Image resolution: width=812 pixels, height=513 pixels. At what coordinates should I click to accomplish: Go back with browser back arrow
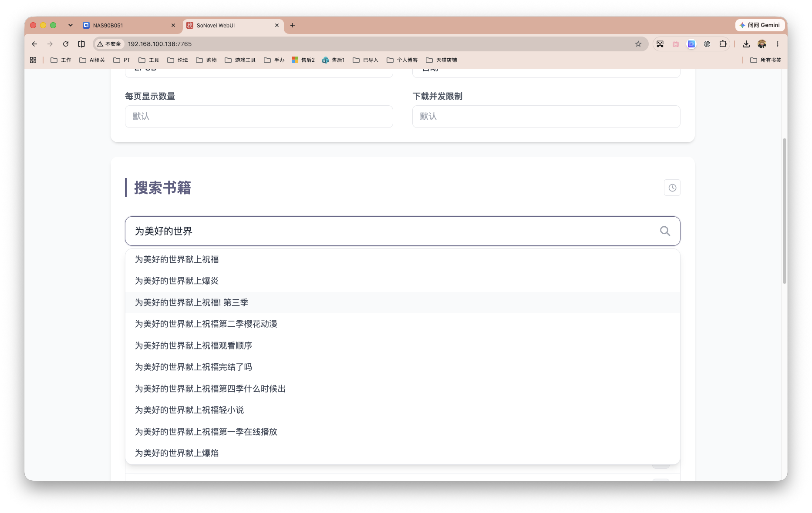34,44
